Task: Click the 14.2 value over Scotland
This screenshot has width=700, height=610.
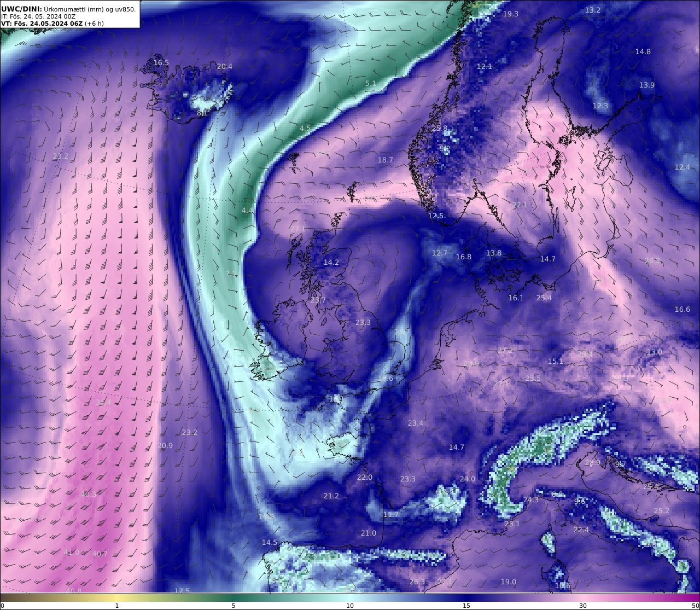Action: [331, 263]
